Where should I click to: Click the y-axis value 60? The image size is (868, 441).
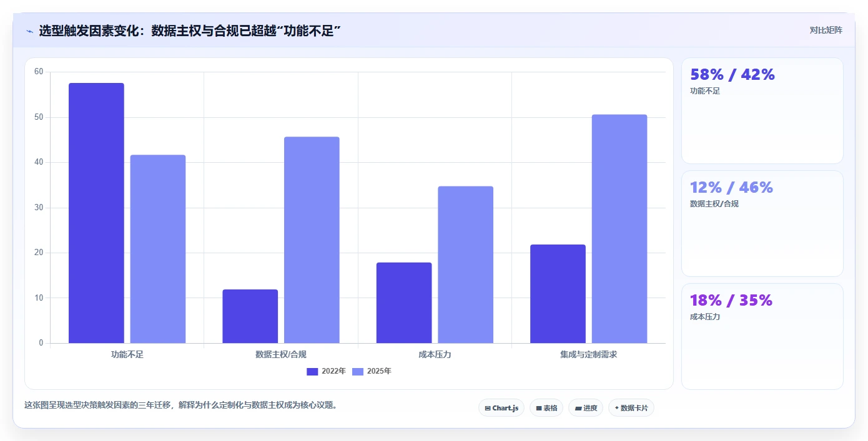click(x=39, y=72)
